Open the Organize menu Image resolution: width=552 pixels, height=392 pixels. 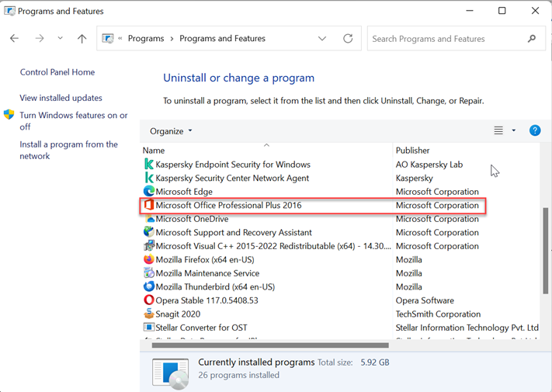point(171,131)
